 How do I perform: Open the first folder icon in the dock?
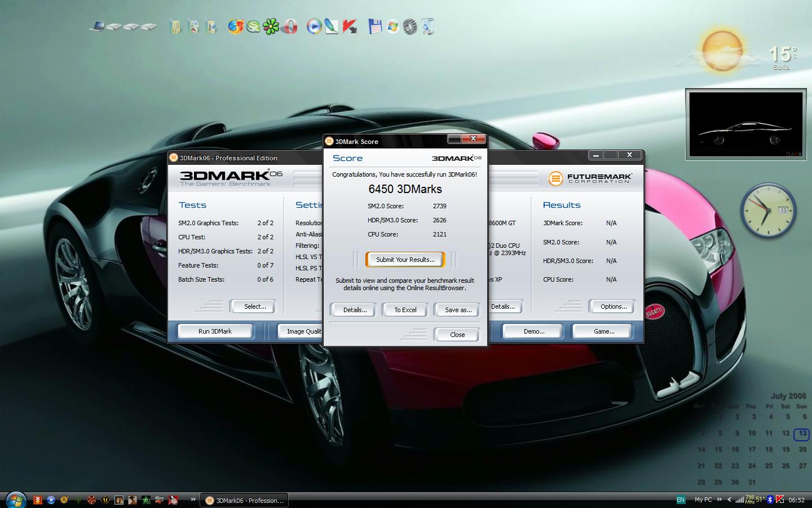tap(175, 27)
